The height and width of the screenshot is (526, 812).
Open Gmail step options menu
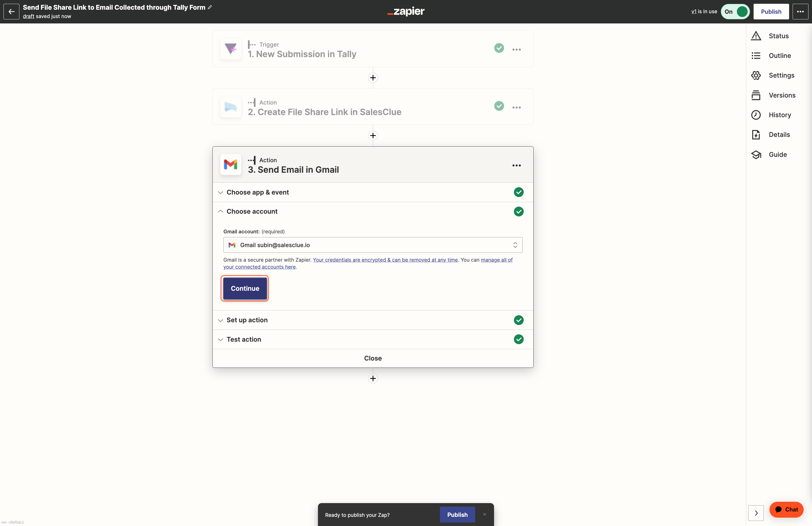click(517, 166)
